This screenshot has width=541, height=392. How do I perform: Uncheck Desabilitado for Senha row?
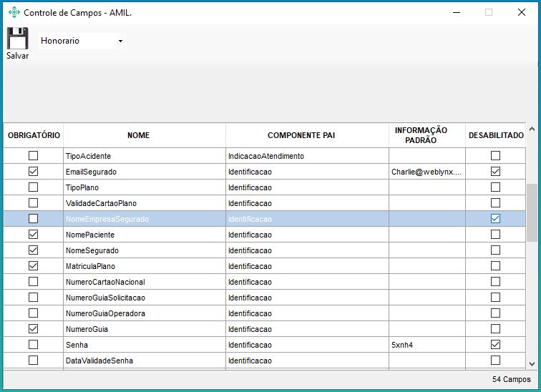[x=495, y=345]
